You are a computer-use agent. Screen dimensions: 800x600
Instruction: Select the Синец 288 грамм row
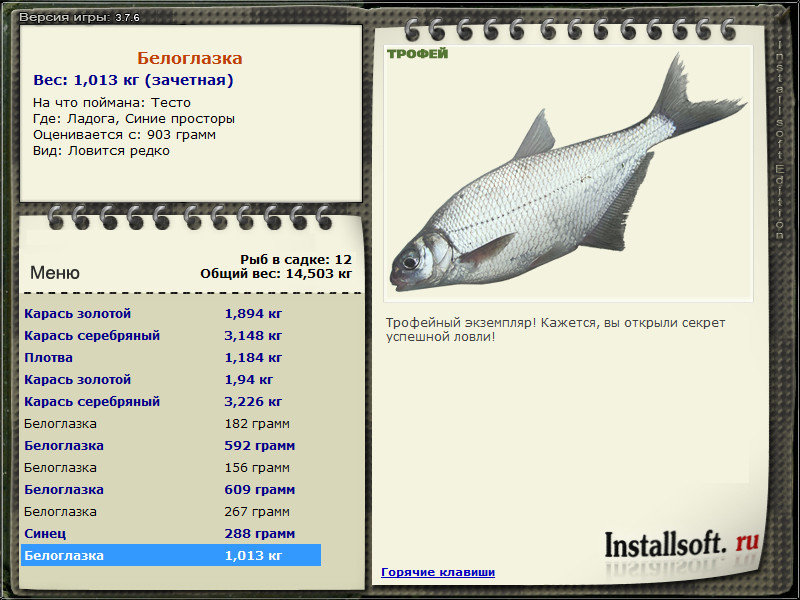click(171, 533)
